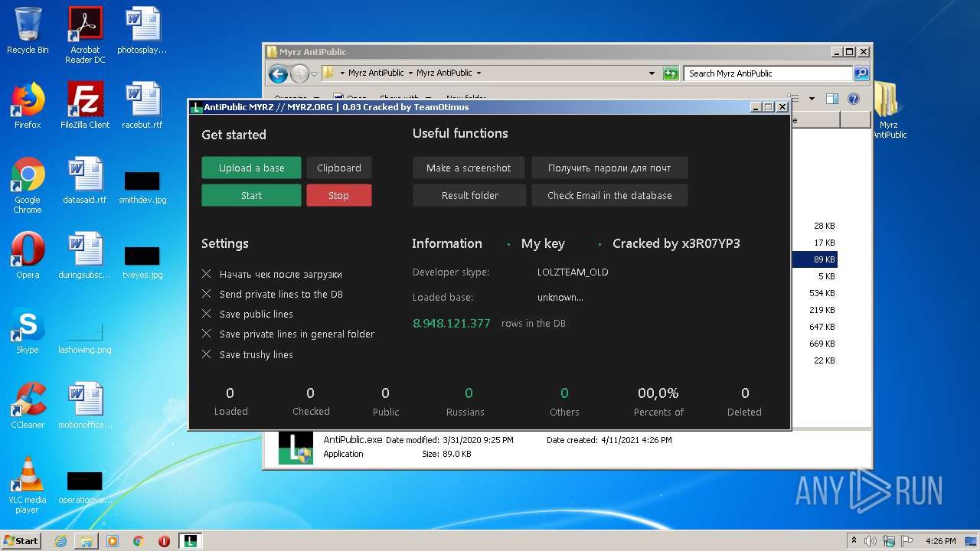Toggle Save public lines setting
Image resolution: width=980 pixels, height=551 pixels.
(247, 314)
